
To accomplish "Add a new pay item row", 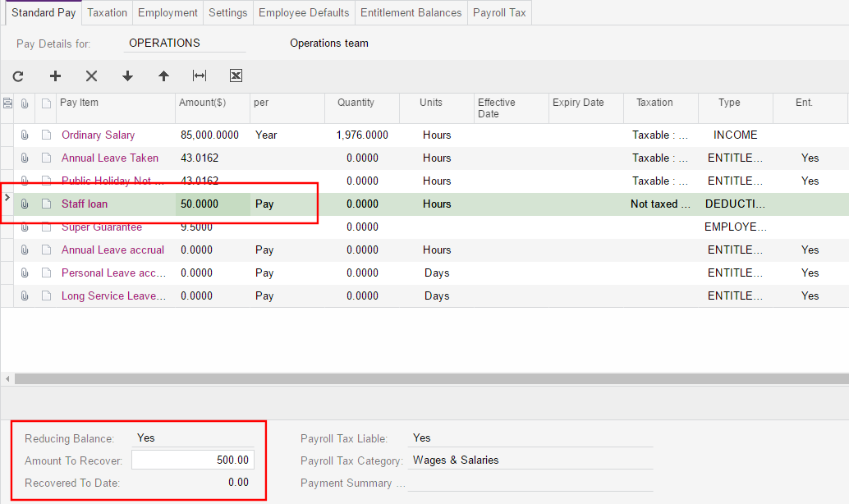I will tap(55, 76).
